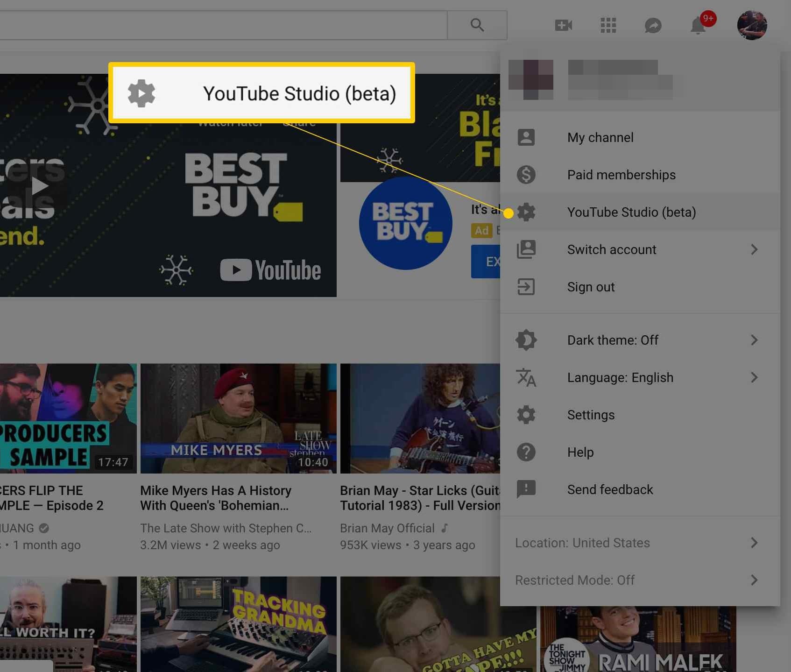Expand the Language: English chevron

click(754, 377)
